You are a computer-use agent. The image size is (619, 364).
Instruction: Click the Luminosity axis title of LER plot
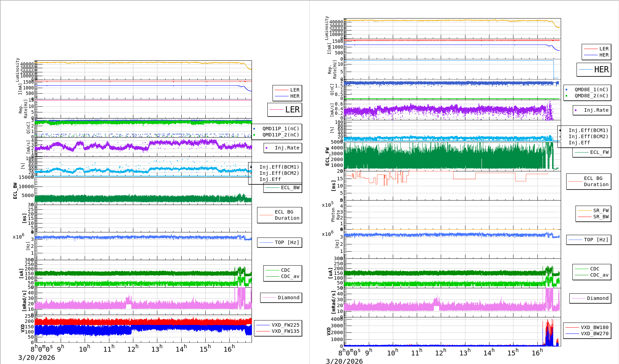17,70
